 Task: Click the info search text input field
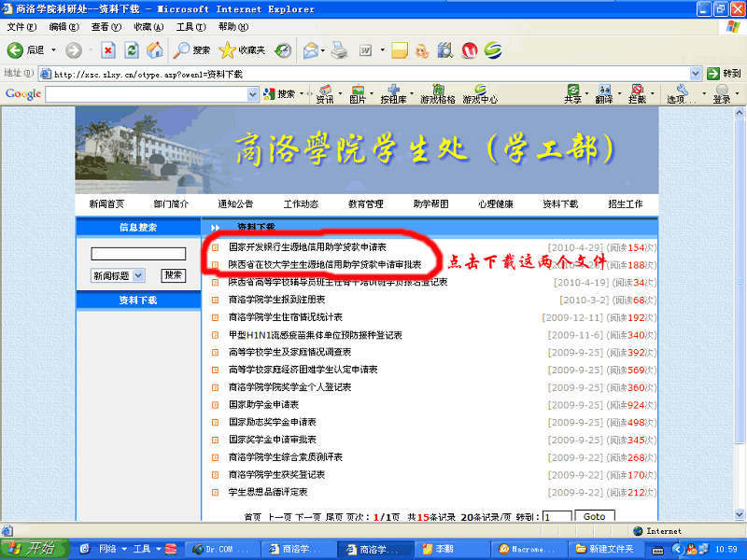point(138,254)
